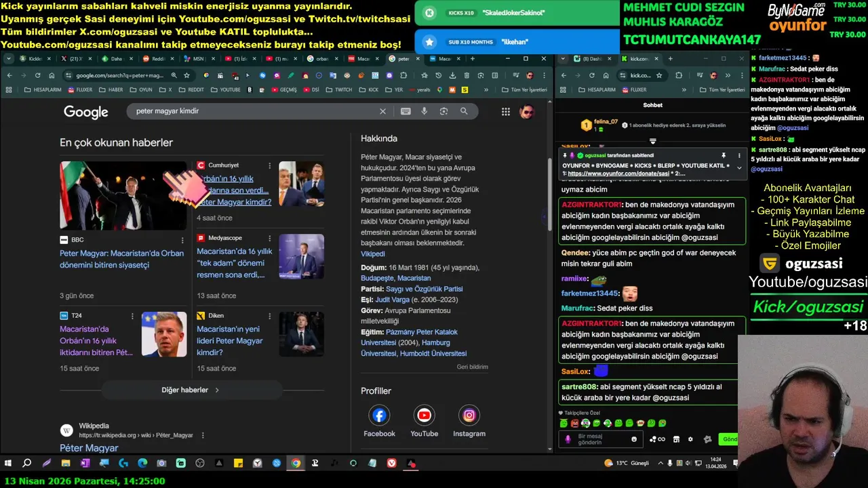Open Google on-screen keyboard icon
Viewport: 868px width, 488px height.
pyautogui.click(x=406, y=111)
